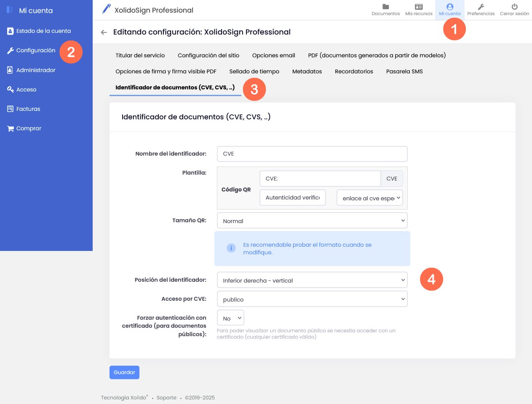Switch to Titular del servicio tab

[140, 56]
